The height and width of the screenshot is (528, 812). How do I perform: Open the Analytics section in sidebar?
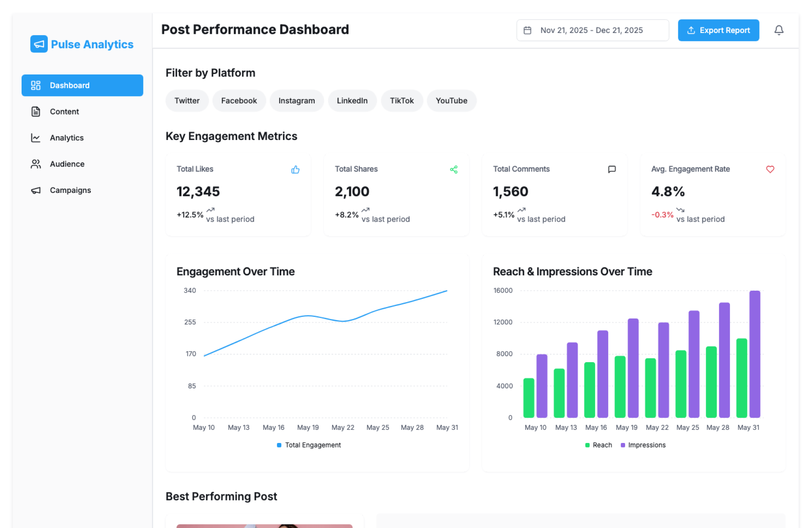(66, 138)
